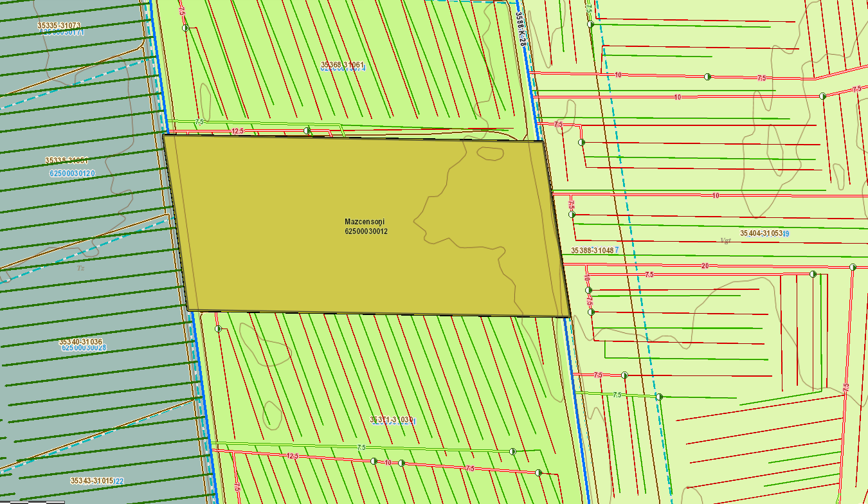The image size is (868, 504).
Task: Select blue cadastral number 62500030028
Action: pos(84,348)
